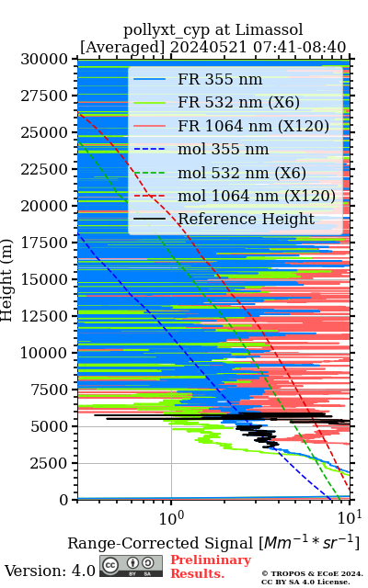Viewport: 368px width, 588px height.
Task: Select the Reference Height legend label
Action: coord(247,220)
